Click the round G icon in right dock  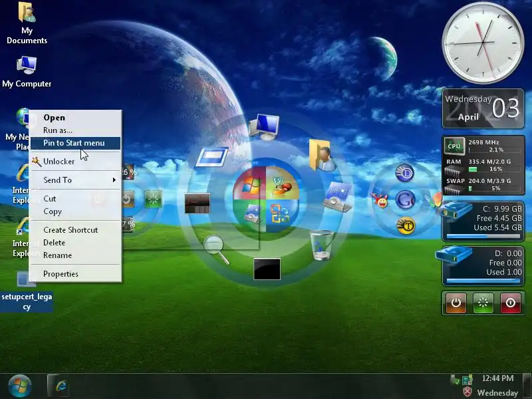click(x=405, y=199)
